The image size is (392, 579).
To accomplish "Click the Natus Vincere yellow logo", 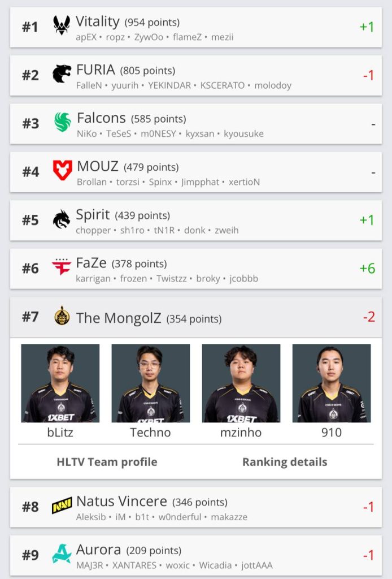I will tap(62, 505).
